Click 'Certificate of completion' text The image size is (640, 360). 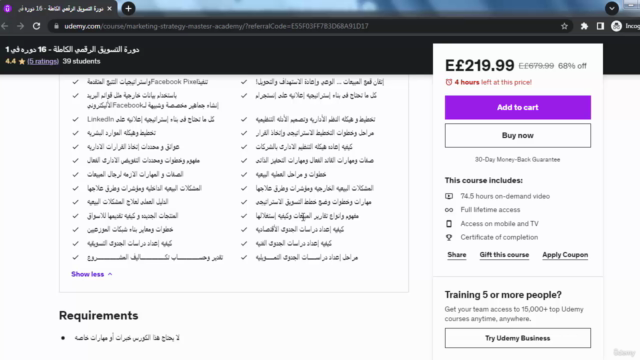click(499, 237)
